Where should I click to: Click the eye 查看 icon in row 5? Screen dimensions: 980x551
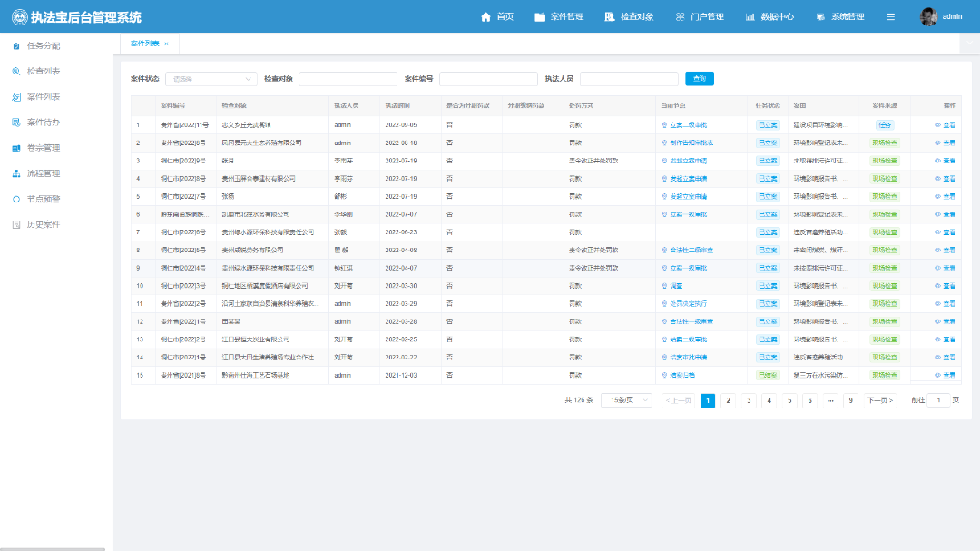point(937,196)
